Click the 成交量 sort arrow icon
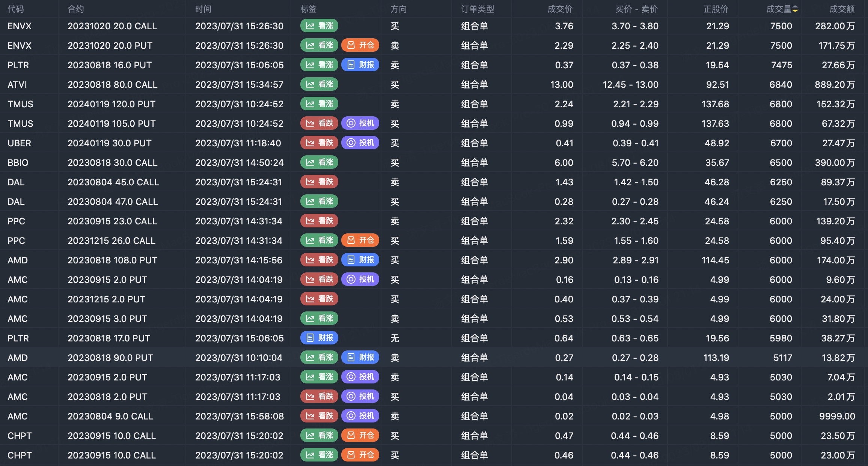 [x=795, y=9]
